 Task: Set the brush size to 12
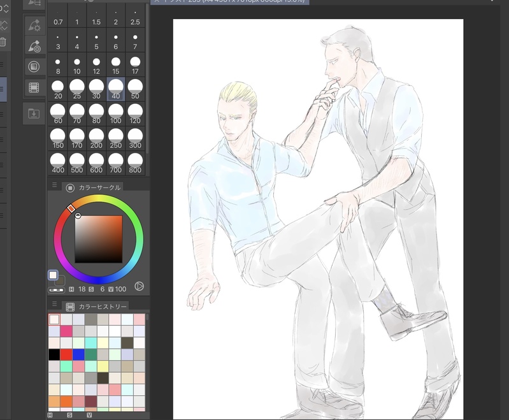tap(96, 65)
